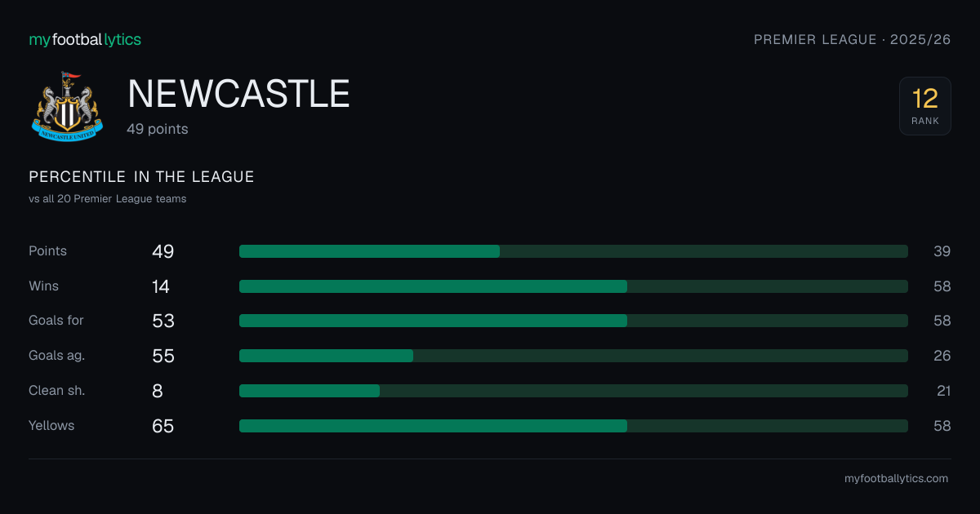
Task: Click the Clean sheets percentile number 21
Action: [944, 391]
